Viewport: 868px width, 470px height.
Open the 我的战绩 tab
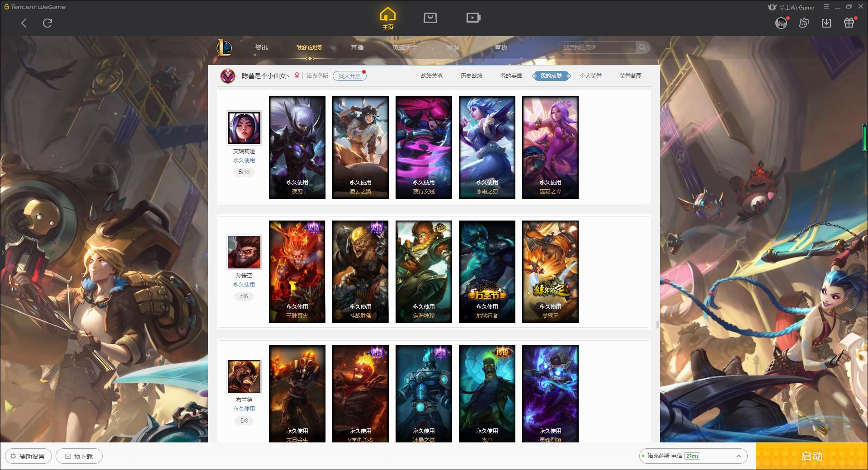point(309,47)
